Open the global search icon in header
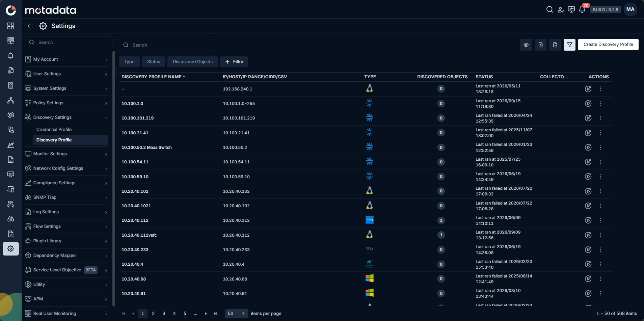The height and width of the screenshot is (321, 644). [x=549, y=9]
